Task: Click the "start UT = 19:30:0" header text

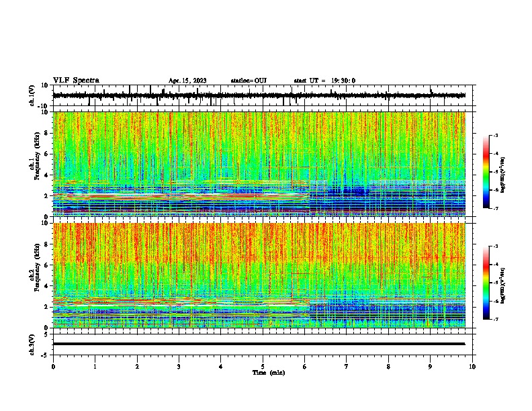Action: tap(324, 81)
